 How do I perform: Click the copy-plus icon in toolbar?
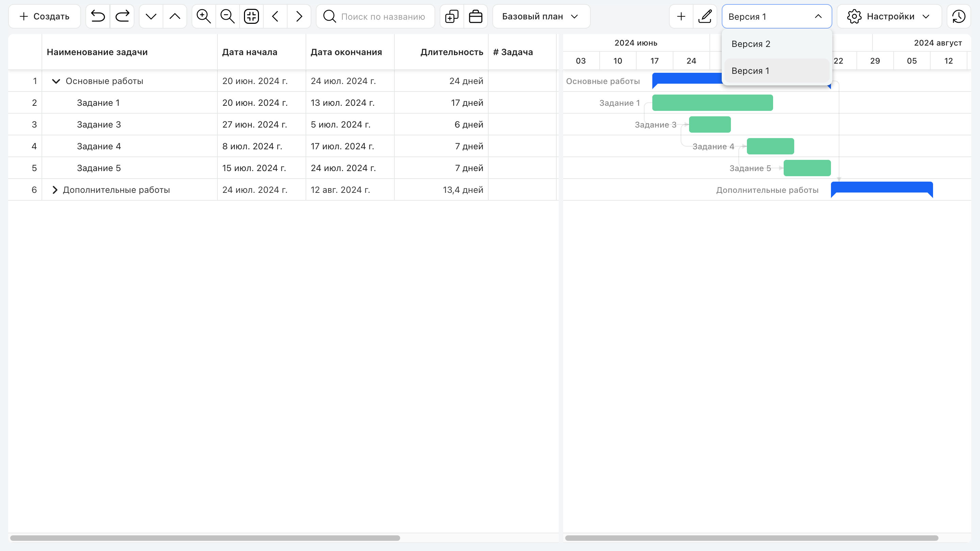point(452,16)
